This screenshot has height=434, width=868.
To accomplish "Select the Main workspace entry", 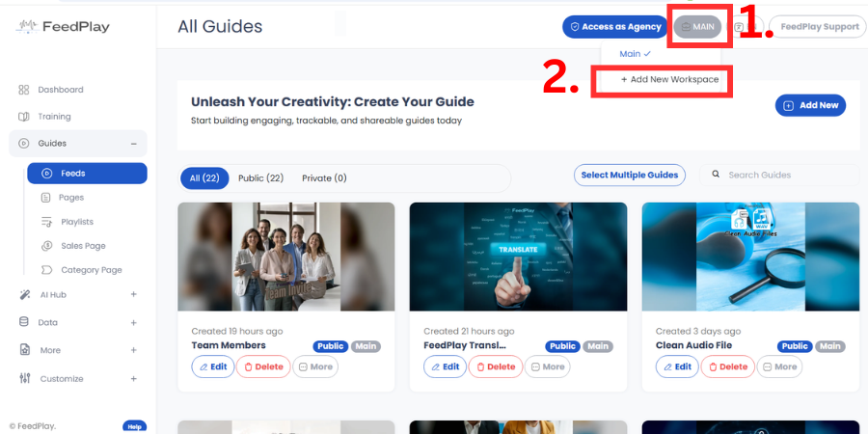I will tap(635, 54).
